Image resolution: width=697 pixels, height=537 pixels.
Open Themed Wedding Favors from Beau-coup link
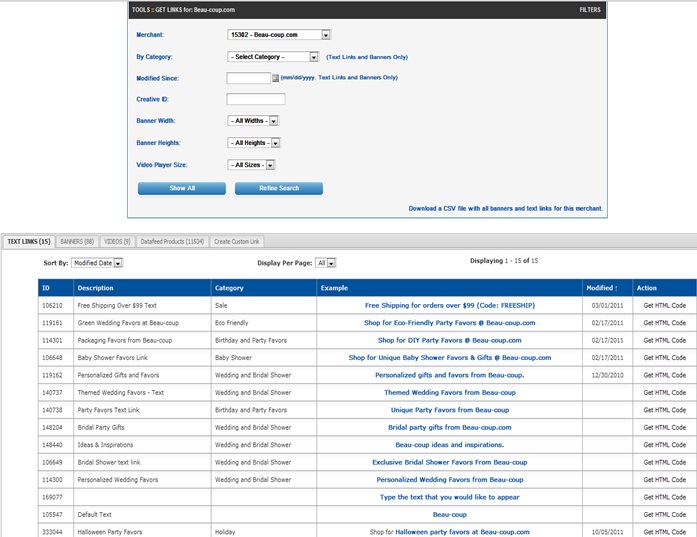tap(450, 393)
